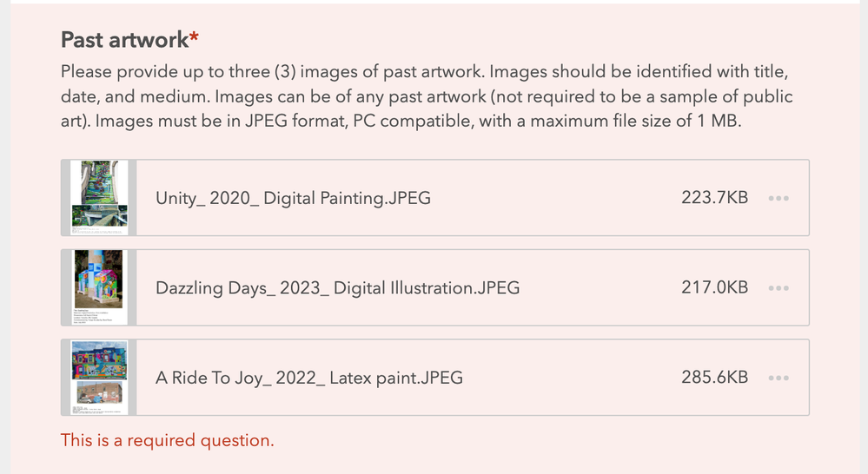Image resolution: width=868 pixels, height=474 pixels.
Task: Click the Dazzling Days artwork thumbnail
Action: click(x=99, y=287)
